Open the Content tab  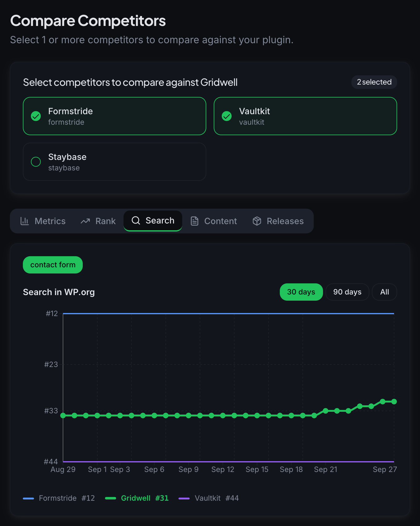click(x=214, y=221)
